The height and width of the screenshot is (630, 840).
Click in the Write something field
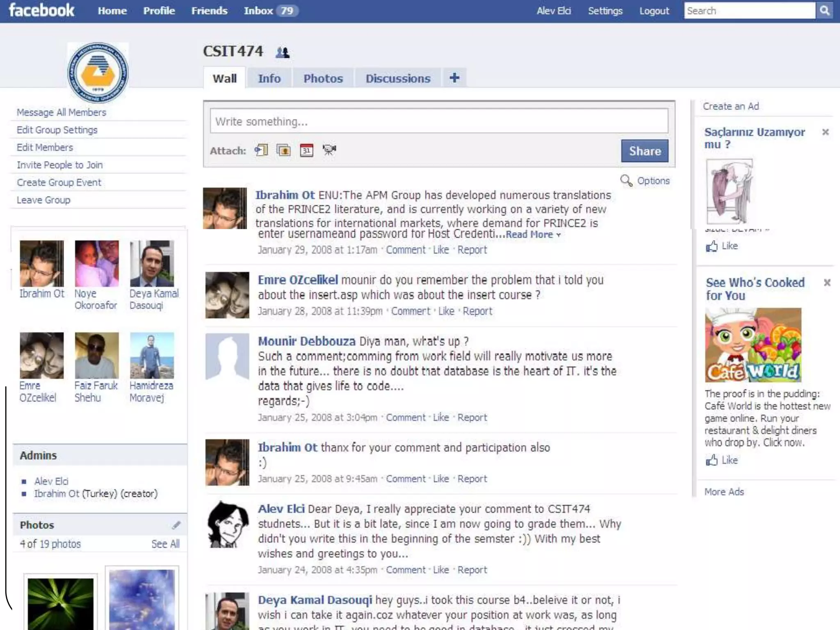point(439,121)
